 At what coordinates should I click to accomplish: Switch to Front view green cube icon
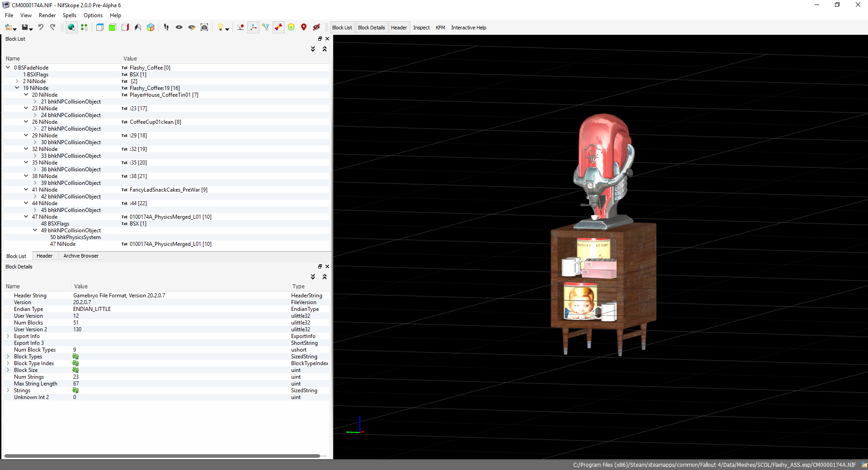(x=113, y=28)
